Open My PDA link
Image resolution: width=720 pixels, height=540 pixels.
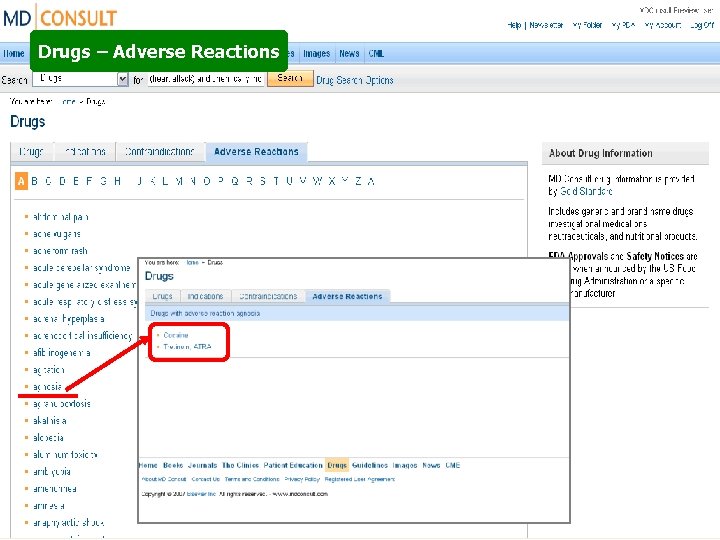tap(623, 25)
